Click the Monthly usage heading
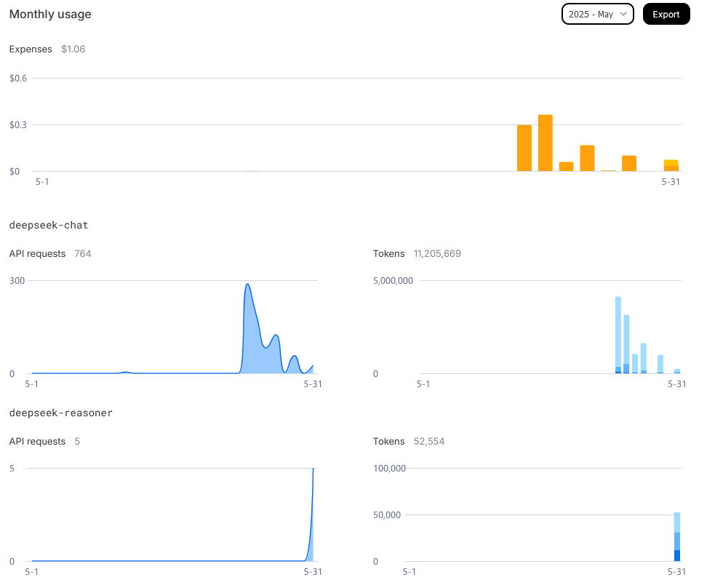The width and height of the screenshot is (707, 588). pyautogui.click(x=50, y=14)
